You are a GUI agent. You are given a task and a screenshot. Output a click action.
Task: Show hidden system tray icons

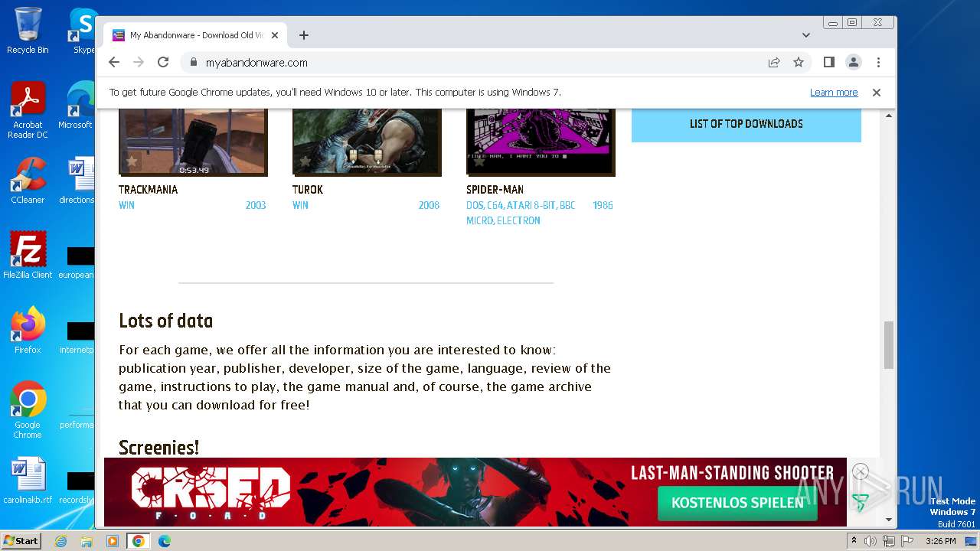[x=854, y=541]
